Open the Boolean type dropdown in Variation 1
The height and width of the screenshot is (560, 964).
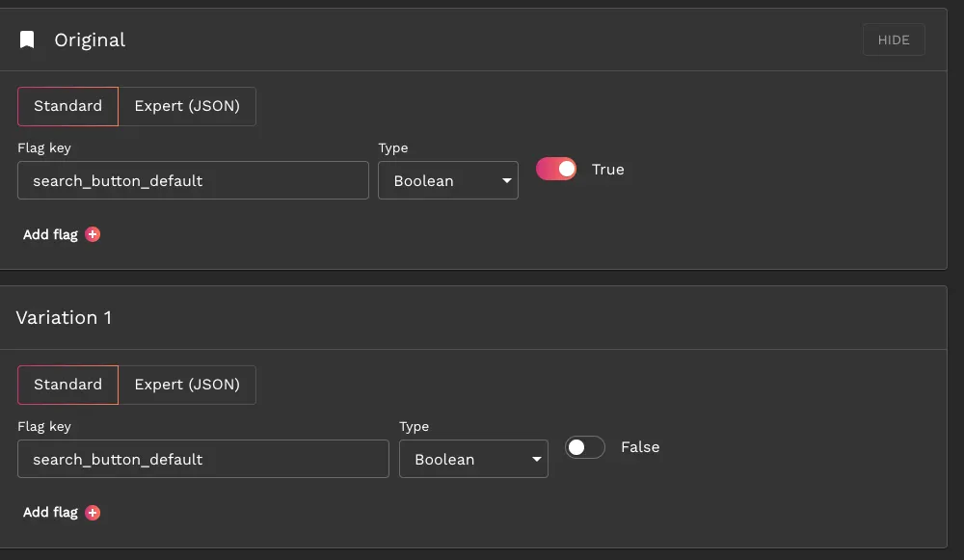(473, 459)
